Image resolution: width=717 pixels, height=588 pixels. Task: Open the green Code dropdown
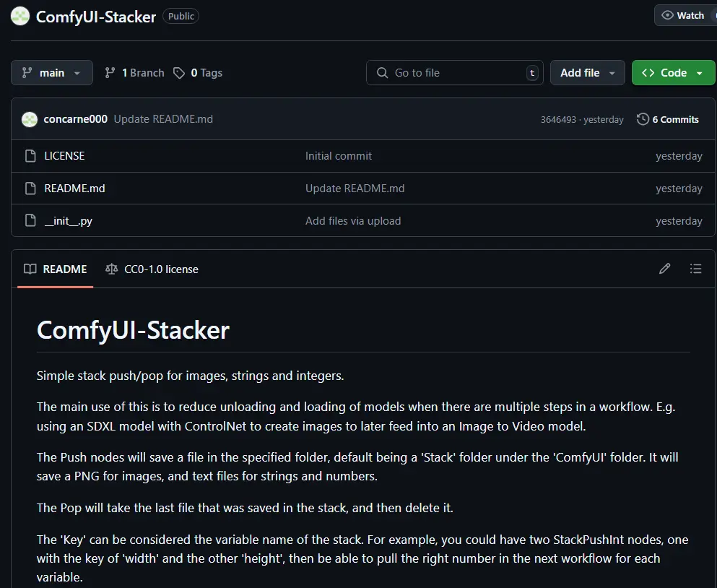point(672,72)
